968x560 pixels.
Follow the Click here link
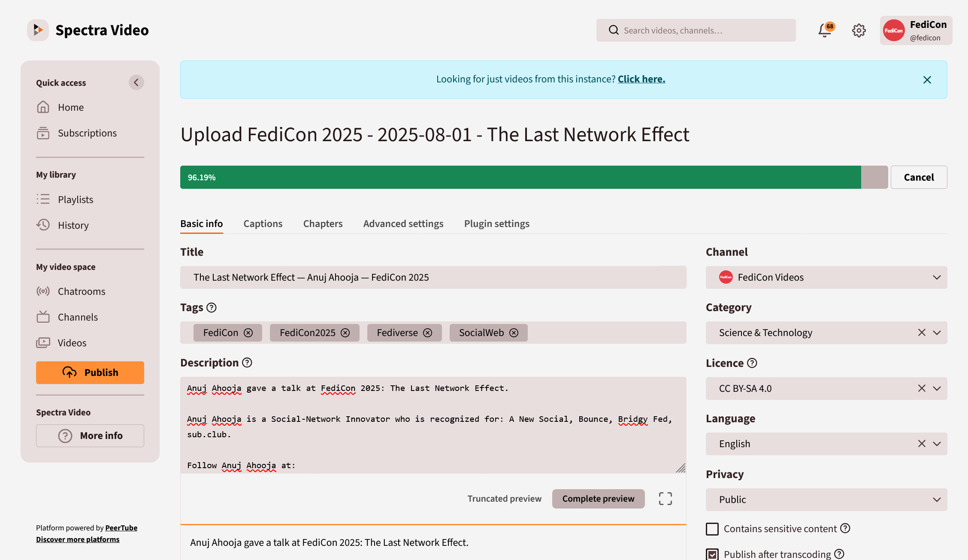641,79
